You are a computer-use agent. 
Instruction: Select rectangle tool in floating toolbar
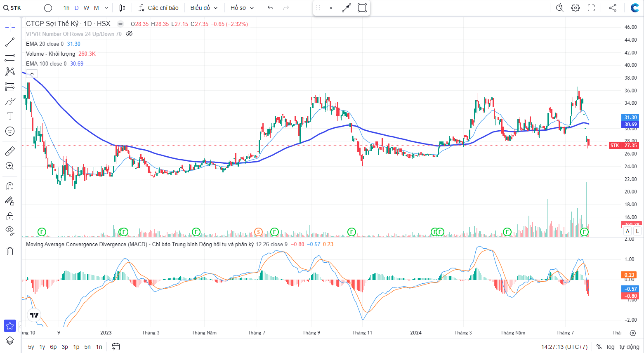(362, 8)
